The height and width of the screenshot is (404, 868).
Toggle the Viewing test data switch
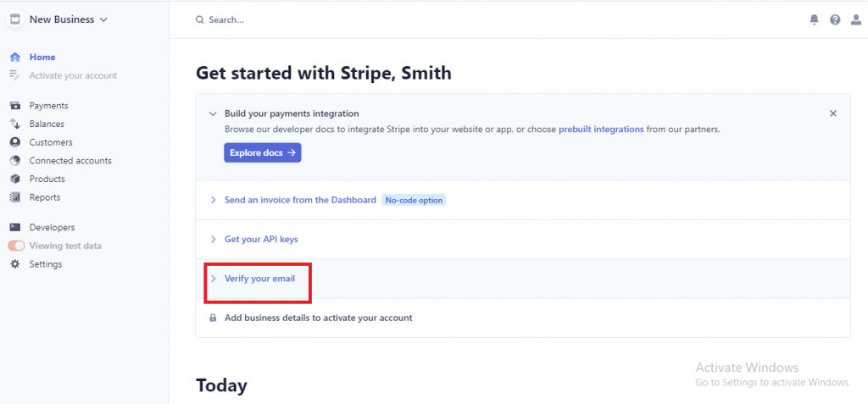click(16, 246)
